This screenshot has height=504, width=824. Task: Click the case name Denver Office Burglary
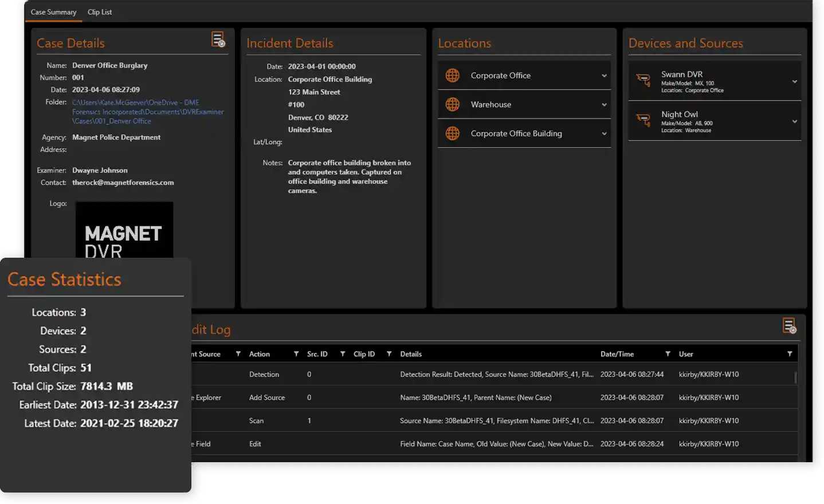[110, 65]
